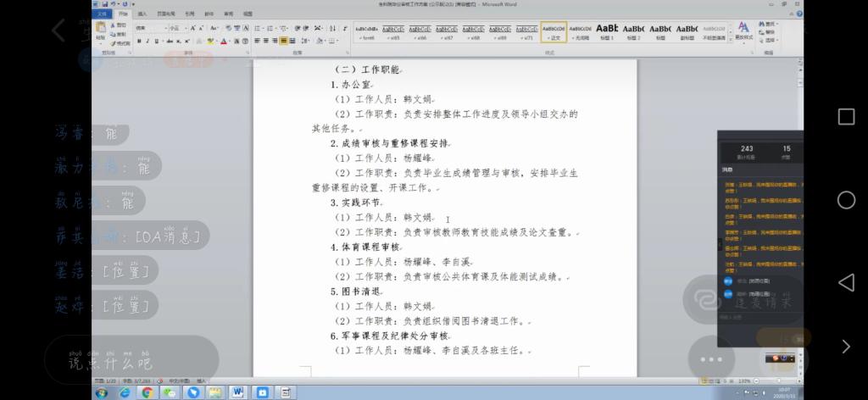Viewport: 868px width, 400px height.
Task: Select the 标题 1 heading style
Action: pyautogui.click(x=607, y=32)
